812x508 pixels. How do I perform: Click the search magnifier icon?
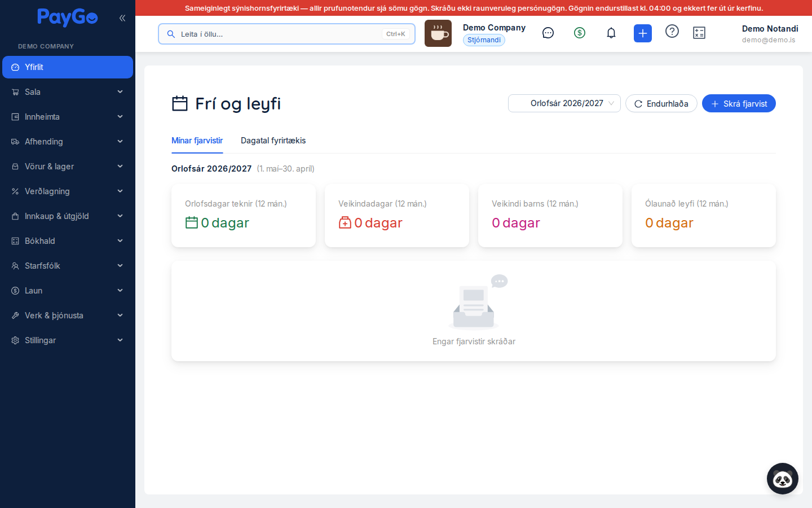coord(171,34)
